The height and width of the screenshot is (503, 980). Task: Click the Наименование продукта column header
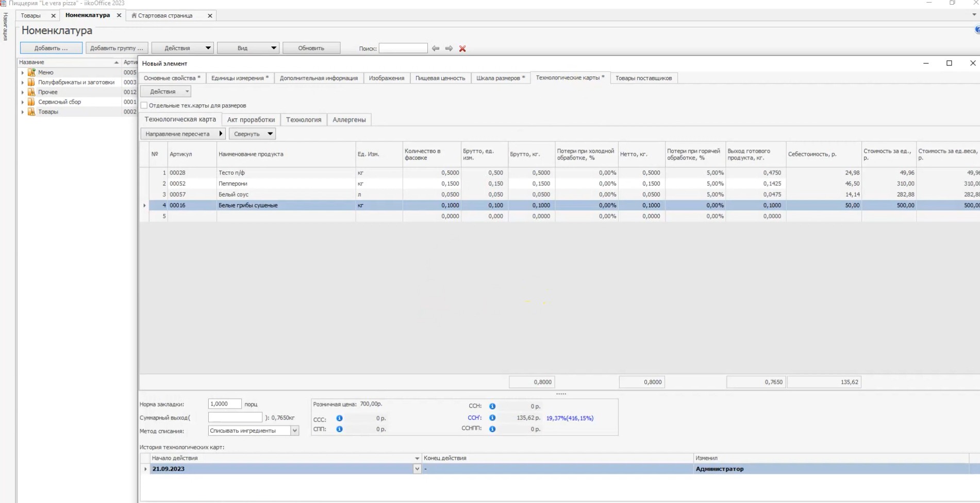(x=286, y=154)
